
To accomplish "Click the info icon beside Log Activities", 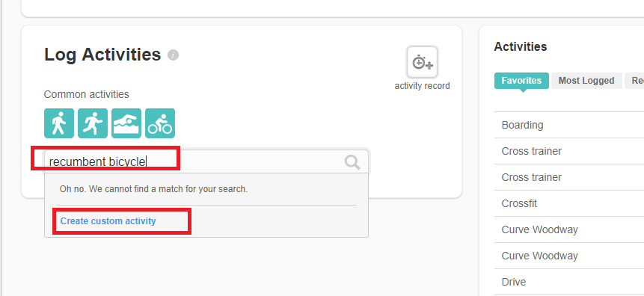I will tap(173, 55).
